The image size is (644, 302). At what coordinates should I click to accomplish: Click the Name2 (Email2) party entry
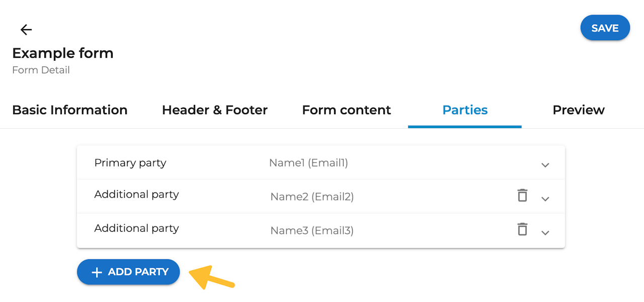(x=312, y=196)
